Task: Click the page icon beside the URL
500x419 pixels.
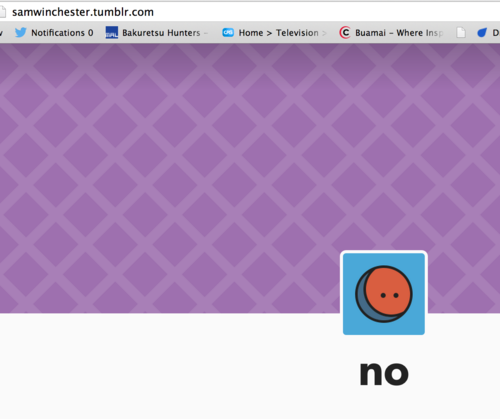Action: tap(3, 12)
